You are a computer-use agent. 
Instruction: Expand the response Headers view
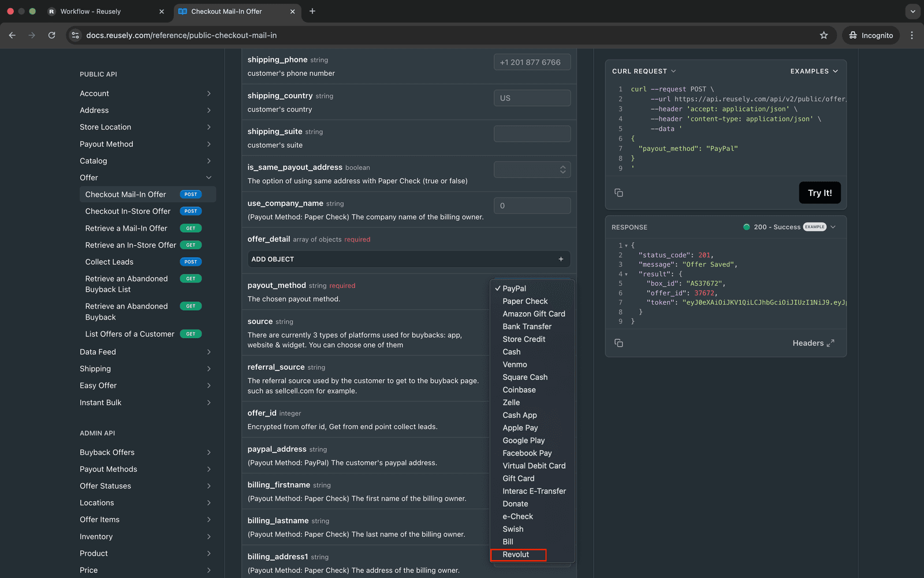point(813,343)
